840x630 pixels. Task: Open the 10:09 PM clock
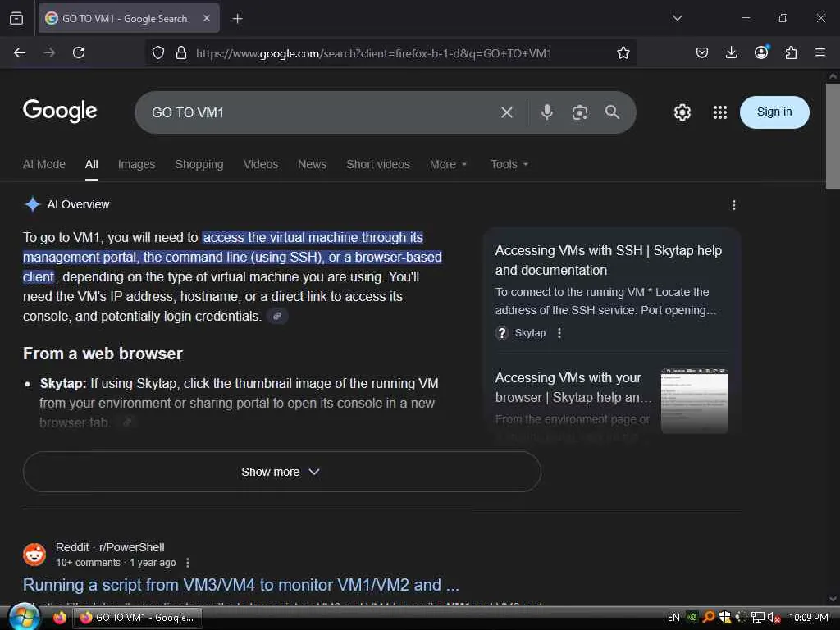(808, 618)
